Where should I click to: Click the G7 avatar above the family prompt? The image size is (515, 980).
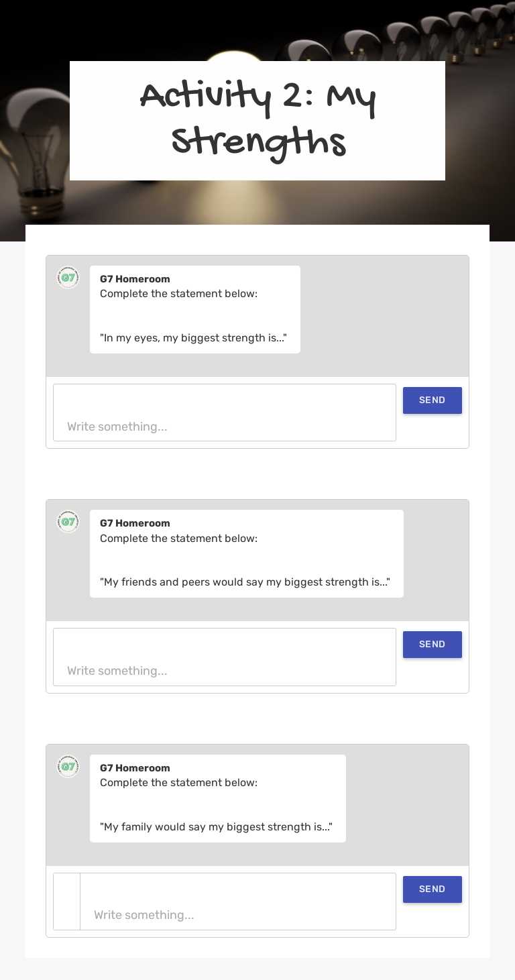[68, 767]
